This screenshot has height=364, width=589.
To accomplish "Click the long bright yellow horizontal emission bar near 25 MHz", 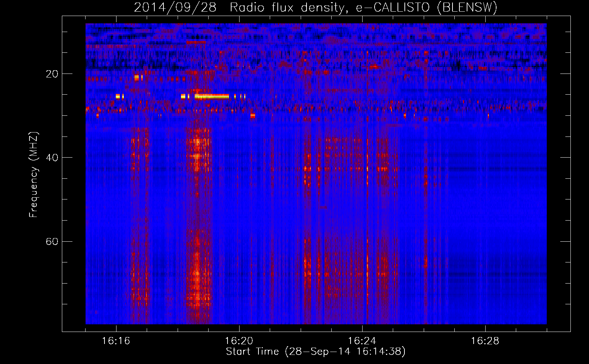I will [x=212, y=96].
